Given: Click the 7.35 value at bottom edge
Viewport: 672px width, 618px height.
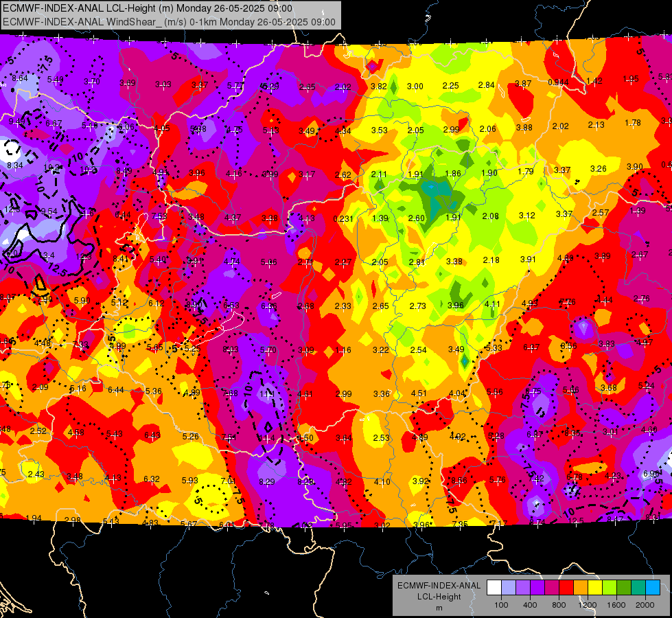Looking at the screenshot, I should coord(460,524).
